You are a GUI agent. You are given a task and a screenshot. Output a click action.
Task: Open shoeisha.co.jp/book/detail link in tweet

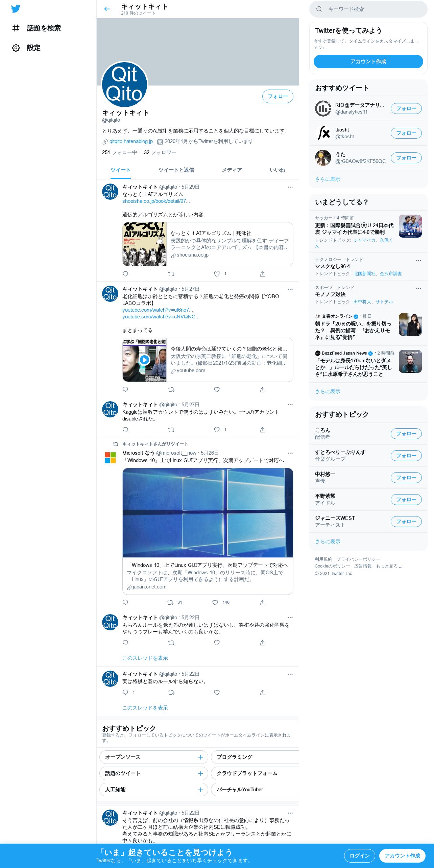[156, 201]
